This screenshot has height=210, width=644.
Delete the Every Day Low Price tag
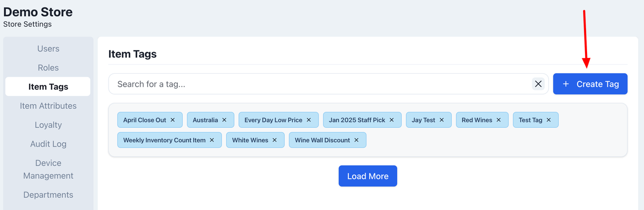coord(309,120)
